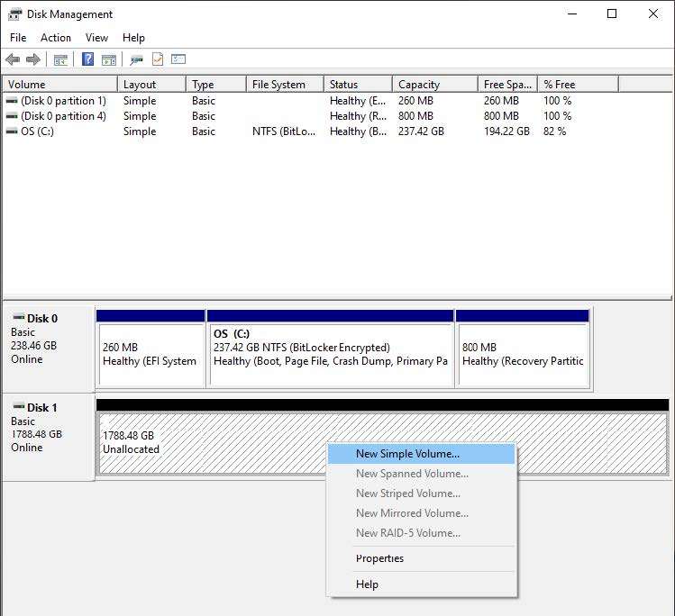Screen dimensions: 675x616
Task: Click the Forward arrow toolbar icon
Action: (x=33, y=59)
